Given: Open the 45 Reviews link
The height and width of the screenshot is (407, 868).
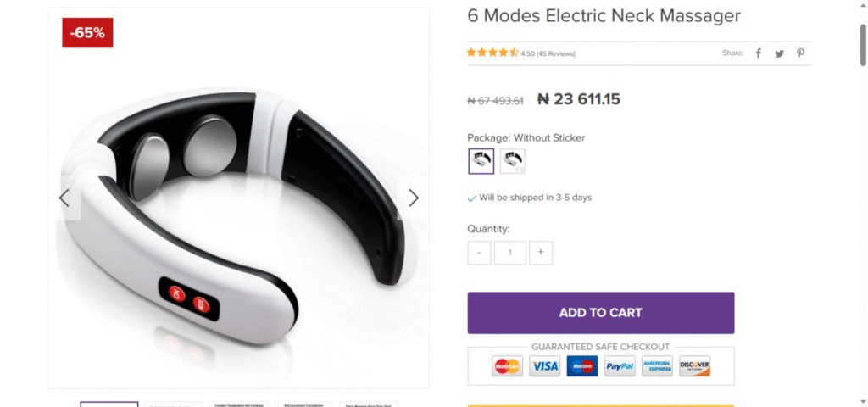Looking at the screenshot, I should tap(556, 53).
